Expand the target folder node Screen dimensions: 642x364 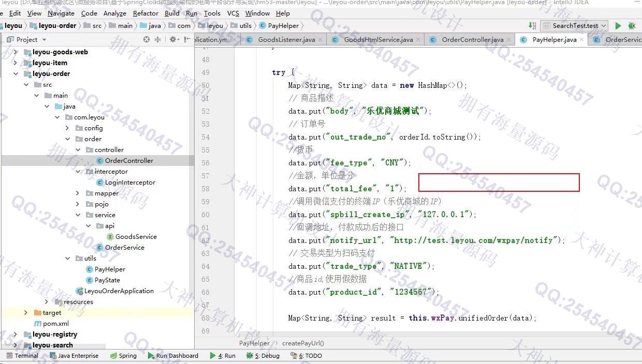pyautogui.click(x=26, y=312)
